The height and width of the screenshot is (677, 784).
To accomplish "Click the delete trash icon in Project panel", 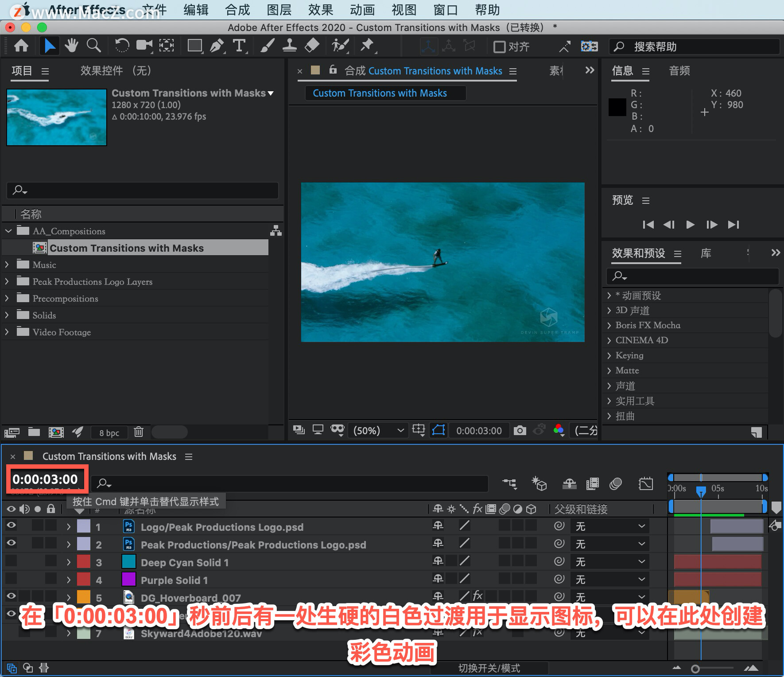I will point(139,432).
